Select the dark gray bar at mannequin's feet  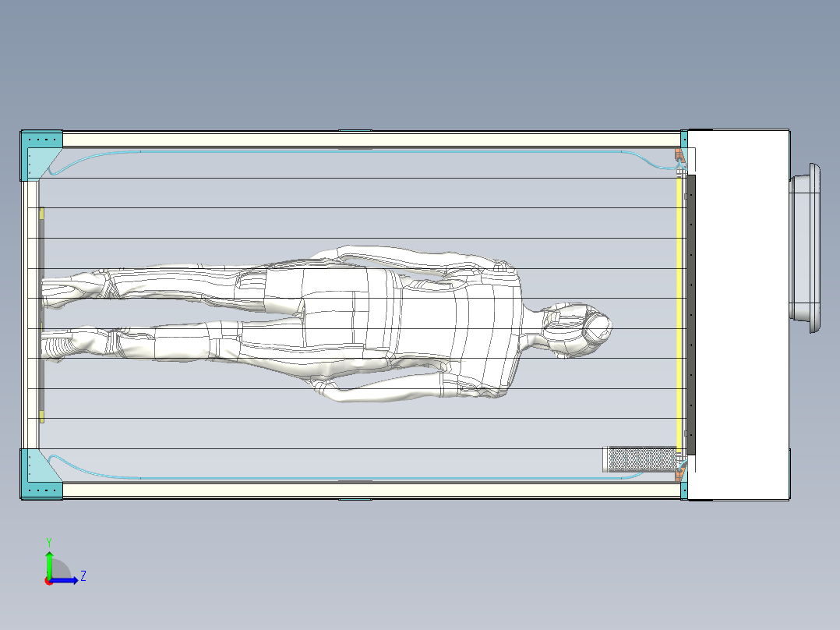(x=41, y=315)
